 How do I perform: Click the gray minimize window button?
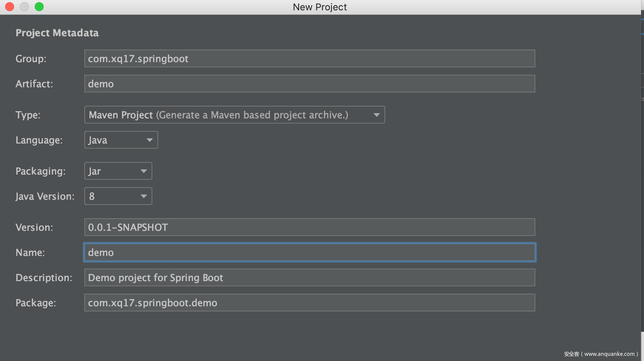click(24, 7)
